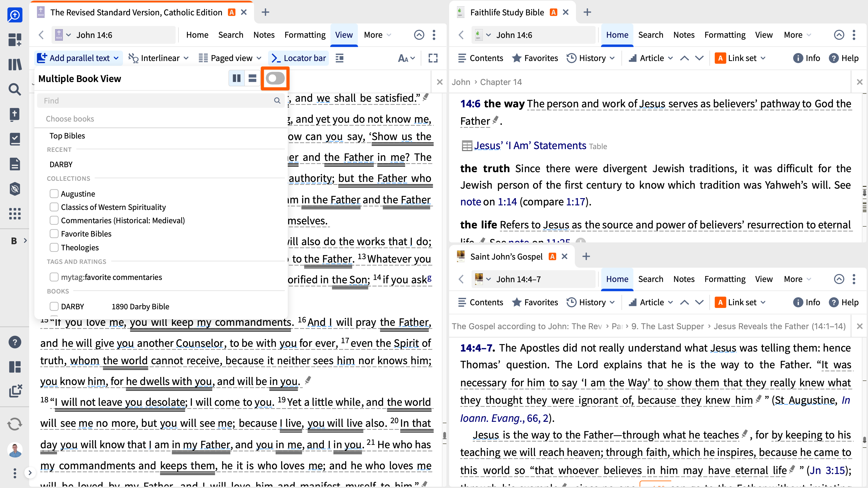The width and height of the screenshot is (868, 488).
Task: Toggle the Locator bar button
Action: pos(299,58)
